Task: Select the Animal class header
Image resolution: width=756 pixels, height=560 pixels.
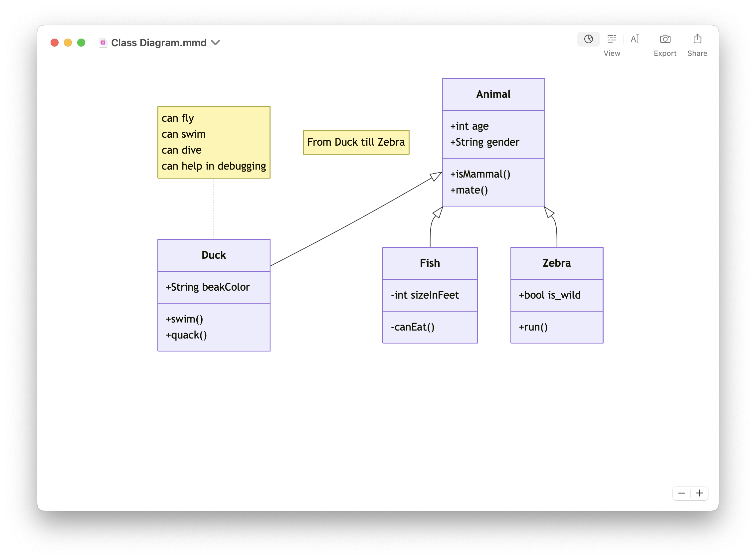Action: tap(493, 94)
